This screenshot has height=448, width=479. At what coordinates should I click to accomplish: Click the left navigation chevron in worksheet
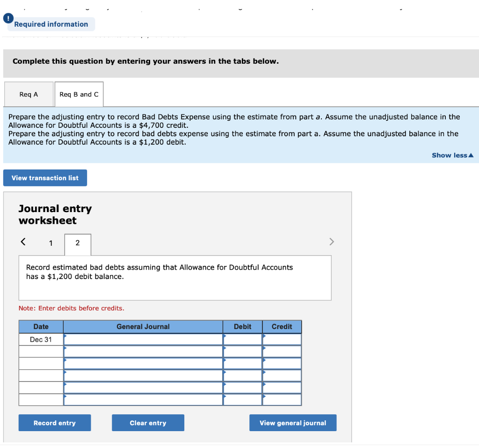(x=23, y=242)
